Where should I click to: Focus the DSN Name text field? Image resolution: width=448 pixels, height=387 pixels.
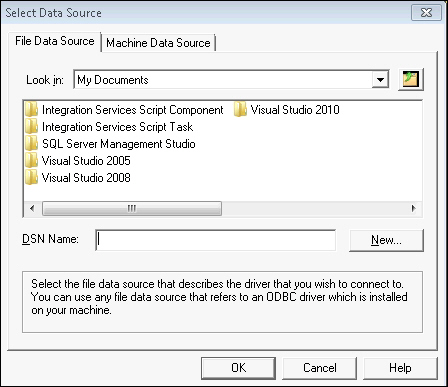[x=216, y=240]
